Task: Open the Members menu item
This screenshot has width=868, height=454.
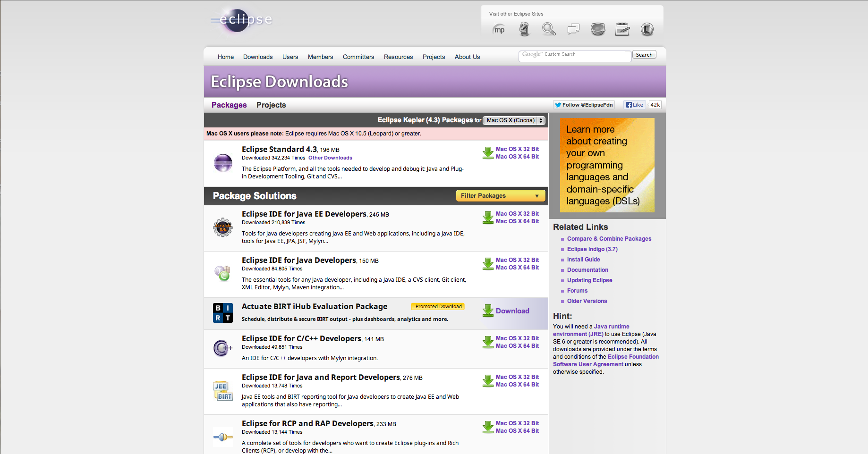Action: 321,57
